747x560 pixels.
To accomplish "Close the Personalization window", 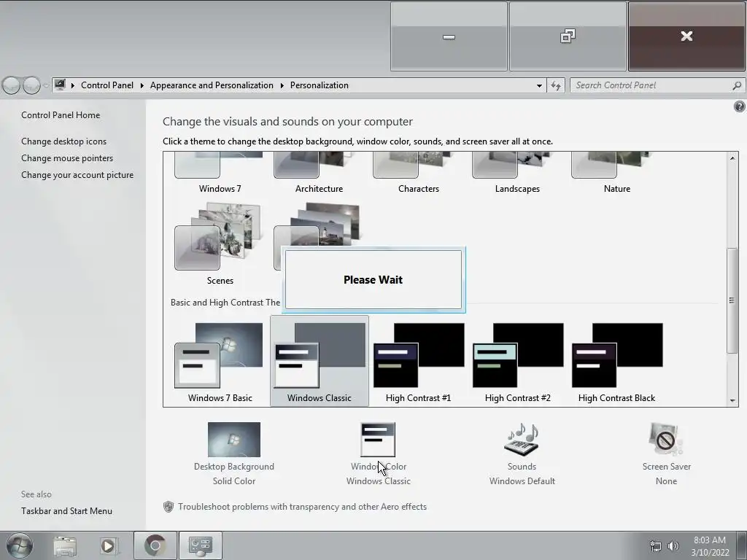I will tap(686, 36).
